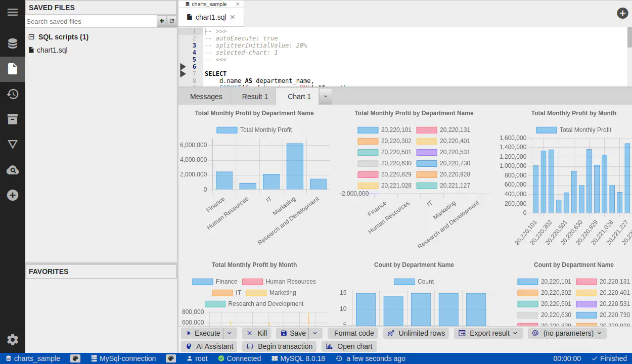
Task: Click the add new tab plus icon
Action: tap(622, 13)
